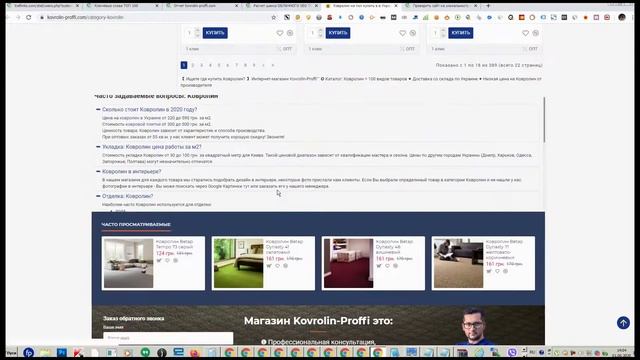This screenshot has height=360, width=640.
Task: Increase quantity in the third product card
Action: [443, 30]
